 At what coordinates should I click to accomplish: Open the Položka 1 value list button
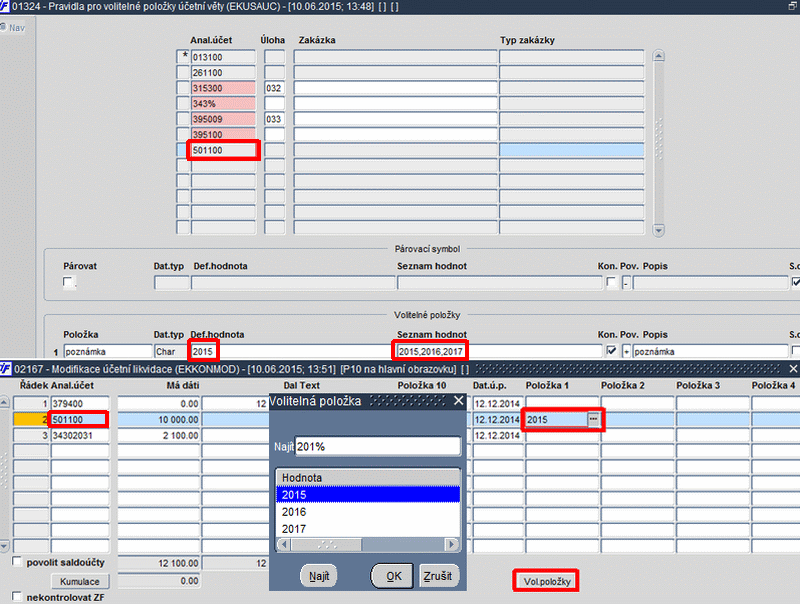[593, 419]
